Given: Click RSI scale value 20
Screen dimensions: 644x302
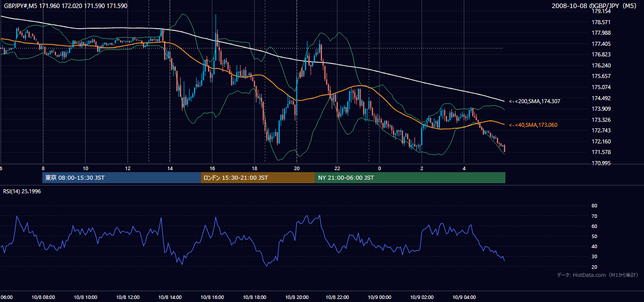Looking at the screenshot, I should (594, 267).
